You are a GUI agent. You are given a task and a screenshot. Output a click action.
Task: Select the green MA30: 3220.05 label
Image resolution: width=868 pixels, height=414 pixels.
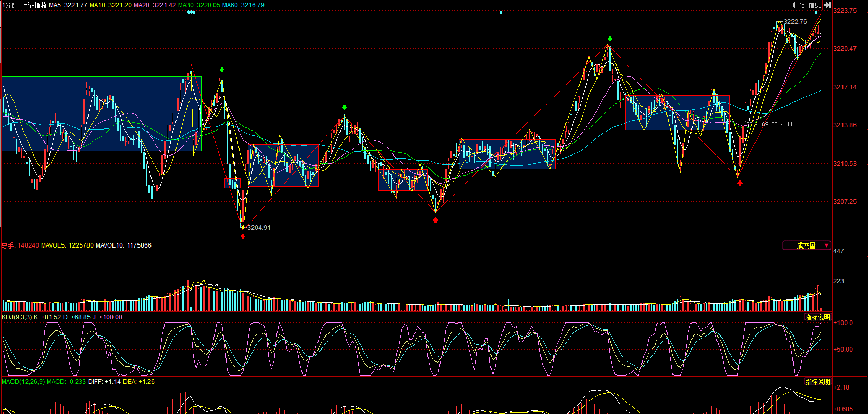199,5
